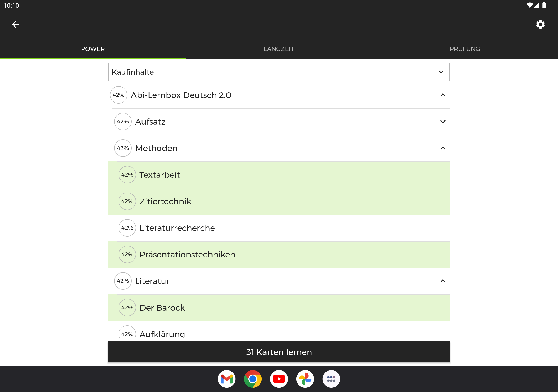Expand the Aufsatz section
The height and width of the screenshot is (392, 558).
tap(442, 122)
